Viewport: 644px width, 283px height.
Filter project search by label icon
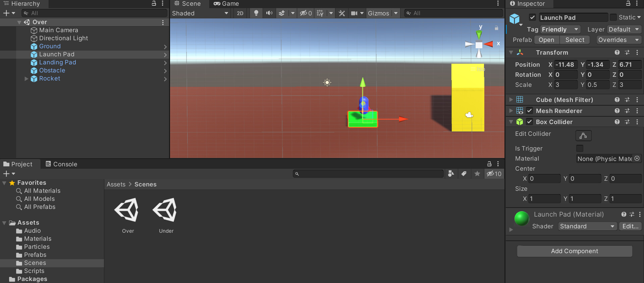[464, 174]
